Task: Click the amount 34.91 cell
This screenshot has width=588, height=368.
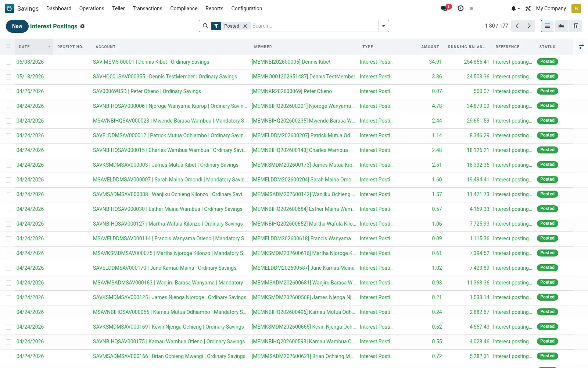Action: coord(435,62)
